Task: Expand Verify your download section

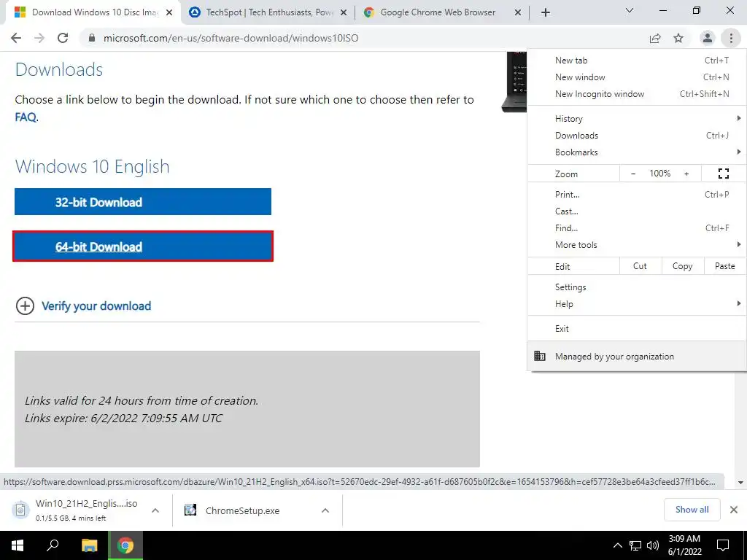Action: (x=83, y=306)
